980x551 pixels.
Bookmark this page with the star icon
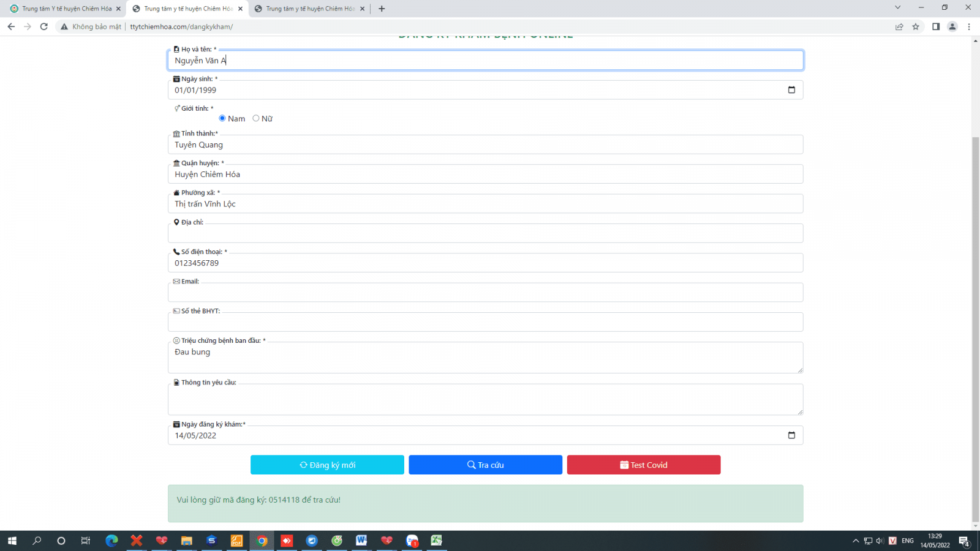[x=916, y=26]
